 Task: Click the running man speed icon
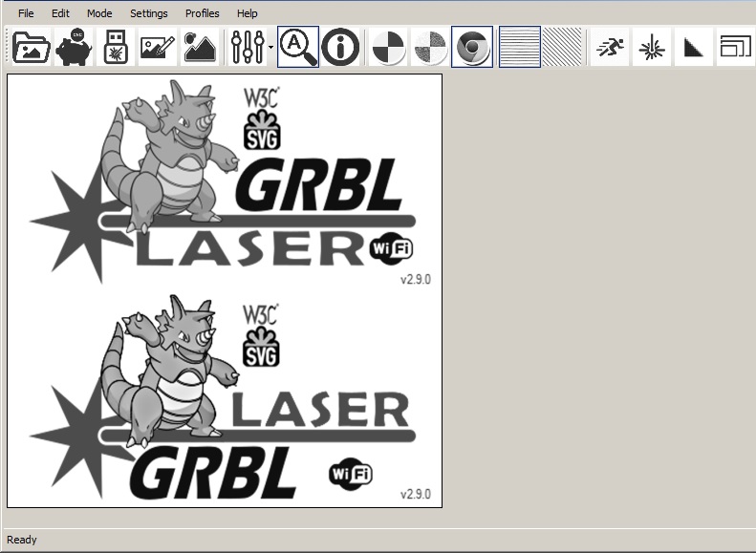[610, 47]
